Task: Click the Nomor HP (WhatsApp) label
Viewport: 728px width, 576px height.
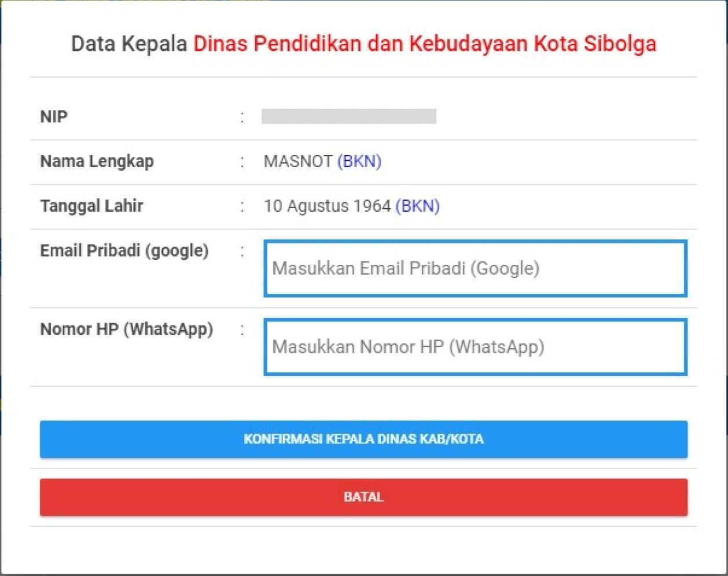Action: click(126, 329)
